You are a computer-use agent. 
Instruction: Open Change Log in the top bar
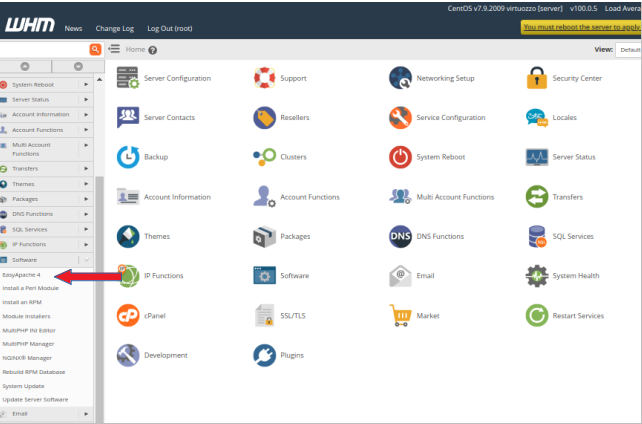[x=115, y=28]
